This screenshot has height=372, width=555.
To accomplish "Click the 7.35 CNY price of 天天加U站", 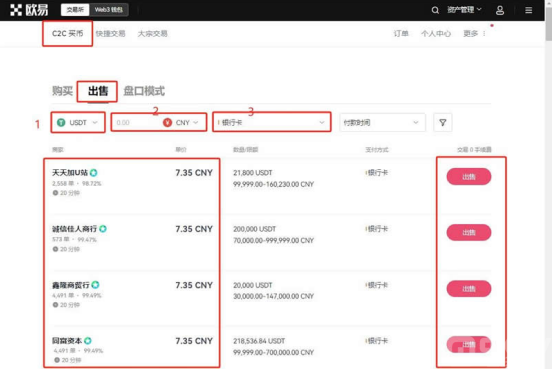I will (194, 173).
